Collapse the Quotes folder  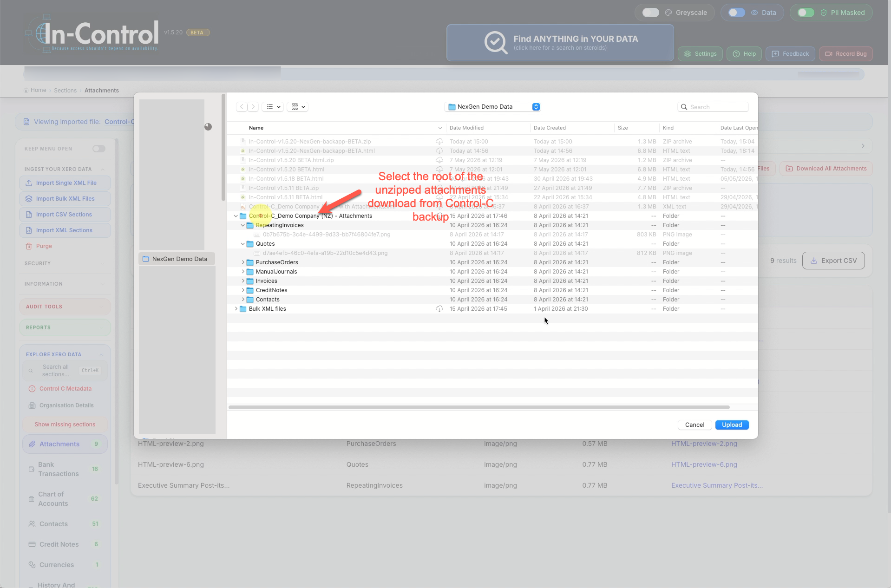(x=243, y=244)
